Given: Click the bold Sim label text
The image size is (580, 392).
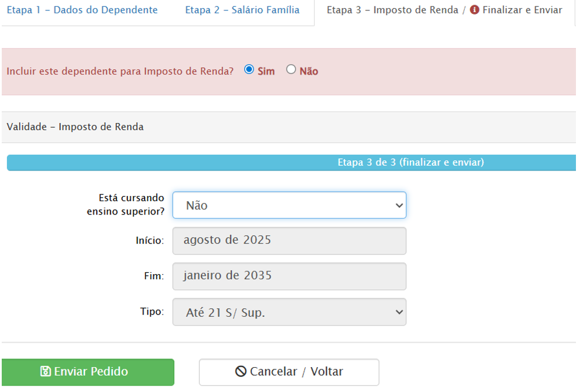Looking at the screenshot, I should [266, 71].
